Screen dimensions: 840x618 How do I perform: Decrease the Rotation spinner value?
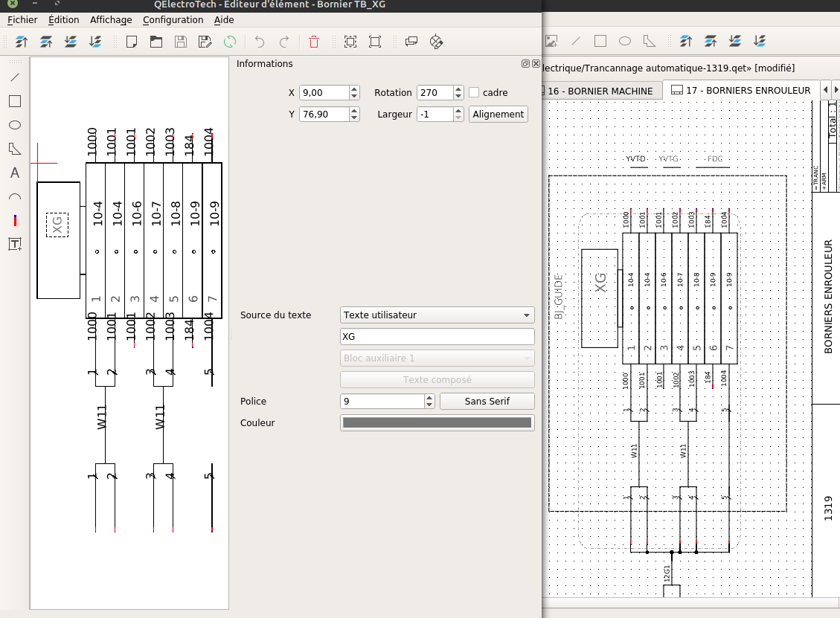click(x=458, y=97)
